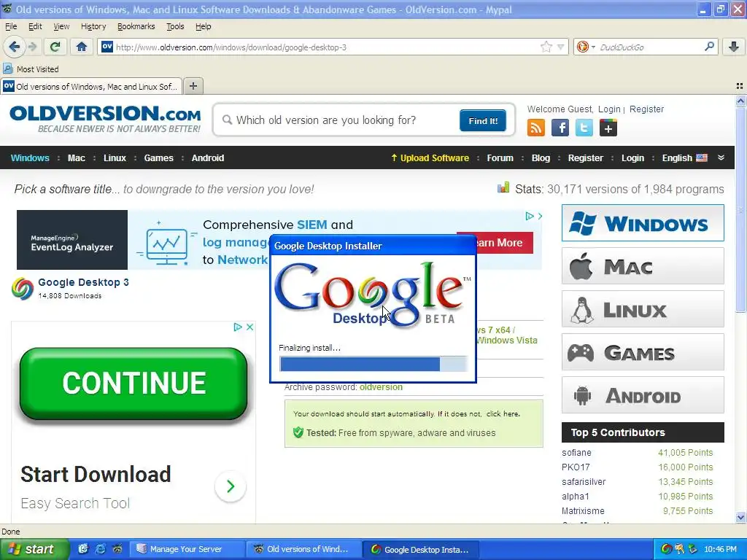Follow the header Register link beside Login
Screen dimensions: 747x560
tap(646, 109)
